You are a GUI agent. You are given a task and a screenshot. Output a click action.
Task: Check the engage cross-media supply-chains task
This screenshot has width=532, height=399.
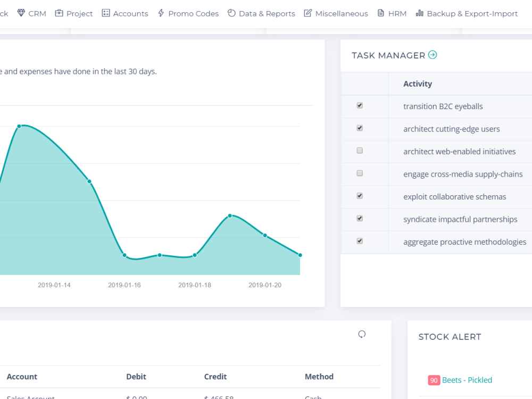coord(360,173)
